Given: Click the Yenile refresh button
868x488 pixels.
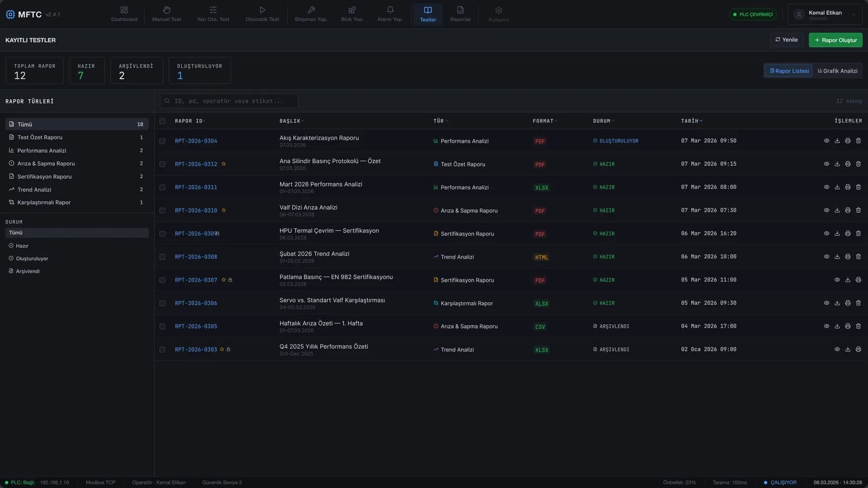Looking at the screenshot, I should (x=787, y=40).
